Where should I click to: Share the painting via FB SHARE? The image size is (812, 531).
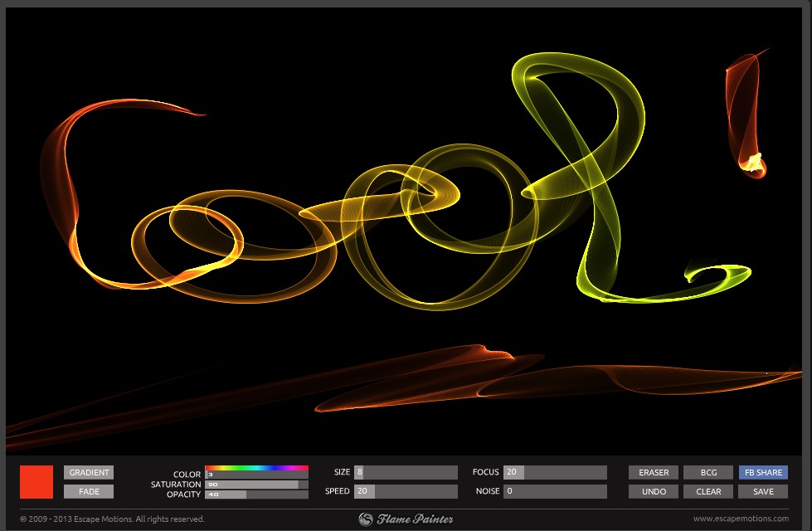(x=763, y=473)
